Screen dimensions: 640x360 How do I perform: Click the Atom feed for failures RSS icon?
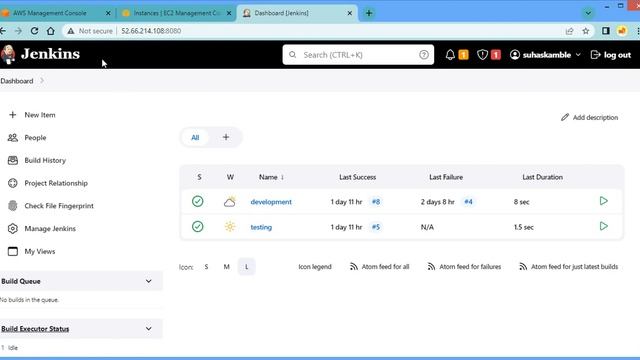431,267
